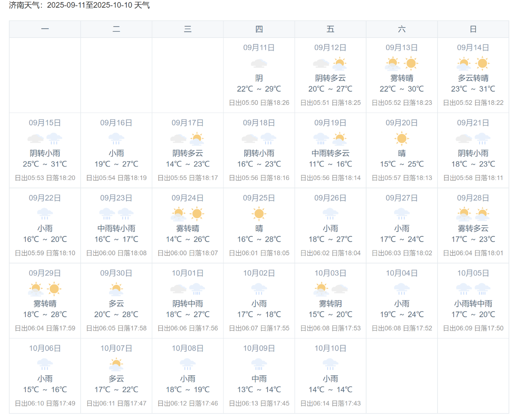The width and height of the screenshot is (513, 420).
Task: Click temperature 22℃ ~ 29℃
Action: pos(259,89)
